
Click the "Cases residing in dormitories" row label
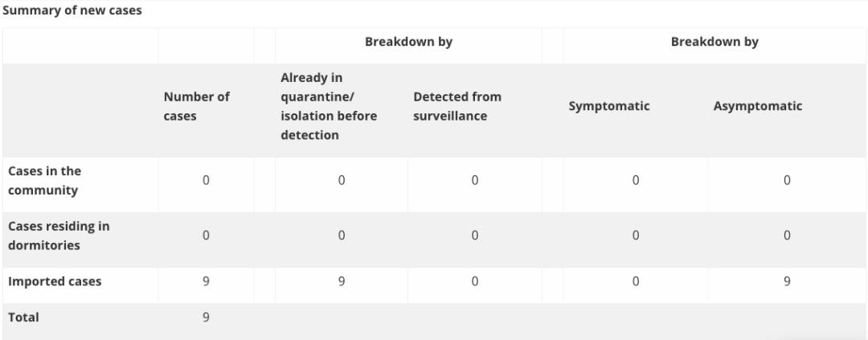58,236
